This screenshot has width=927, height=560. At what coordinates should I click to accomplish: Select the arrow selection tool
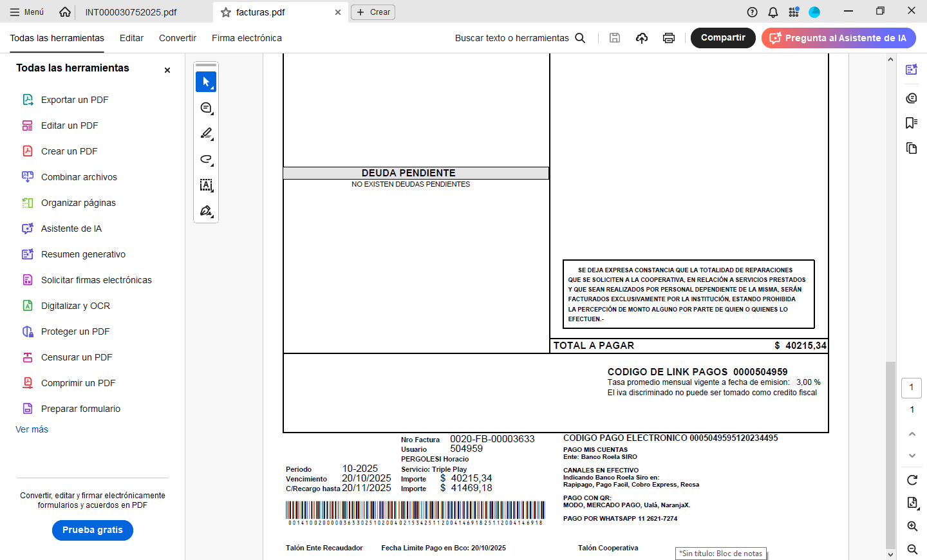pos(206,82)
